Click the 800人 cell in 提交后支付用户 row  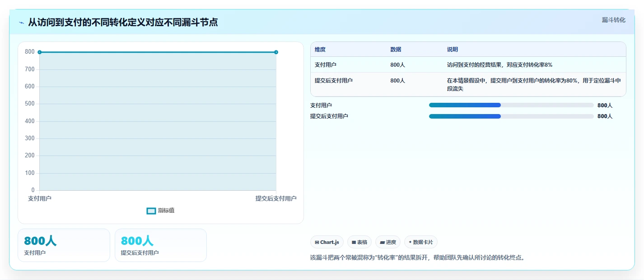point(397,81)
